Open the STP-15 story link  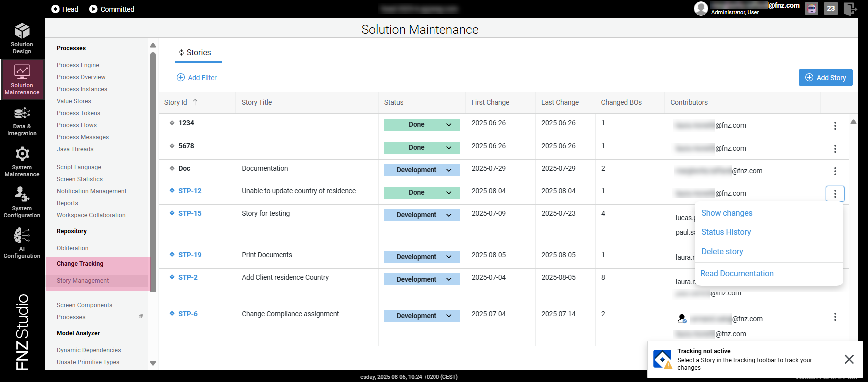click(x=190, y=213)
